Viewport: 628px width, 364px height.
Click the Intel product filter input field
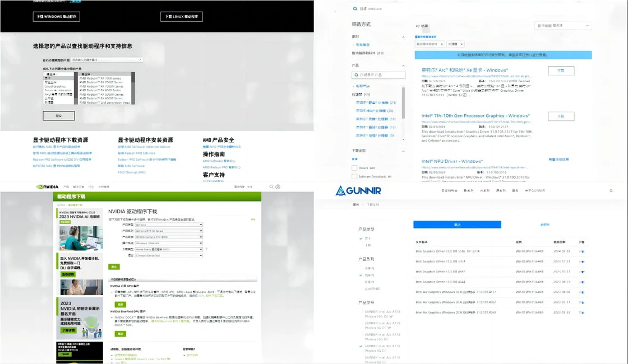coord(378,75)
